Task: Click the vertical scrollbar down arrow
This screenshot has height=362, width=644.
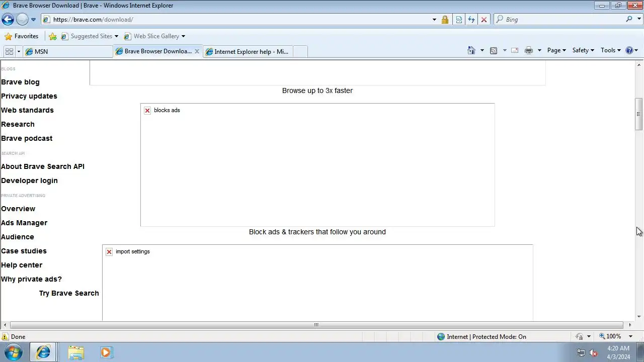Action: tap(639, 317)
